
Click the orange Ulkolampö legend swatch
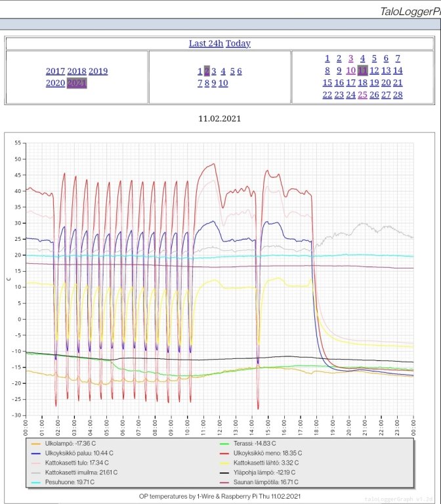pos(44,444)
